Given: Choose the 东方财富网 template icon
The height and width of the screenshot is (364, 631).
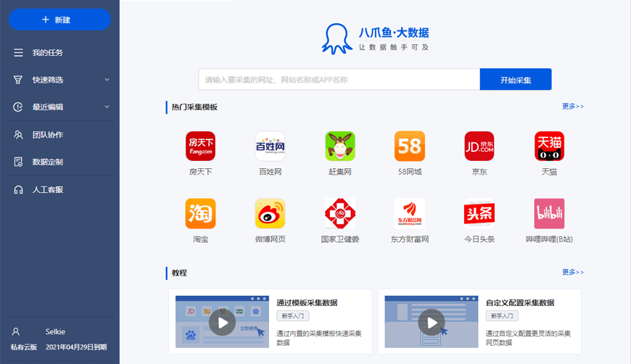Looking at the screenshot, I should pos(410,214).
